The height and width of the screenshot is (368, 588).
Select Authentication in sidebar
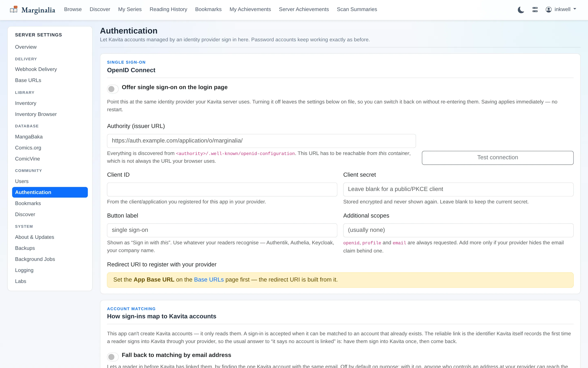click(x=50, y=192)
